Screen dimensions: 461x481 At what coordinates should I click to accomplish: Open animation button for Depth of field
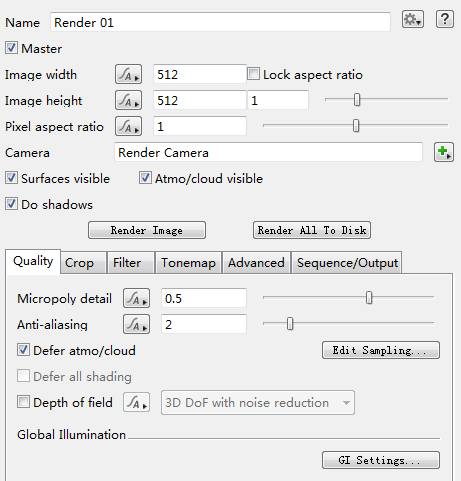tap(136, 402)
